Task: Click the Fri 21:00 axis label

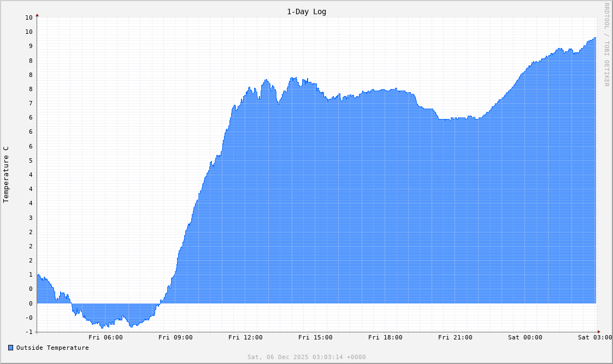Action: [x=455, y=337]
